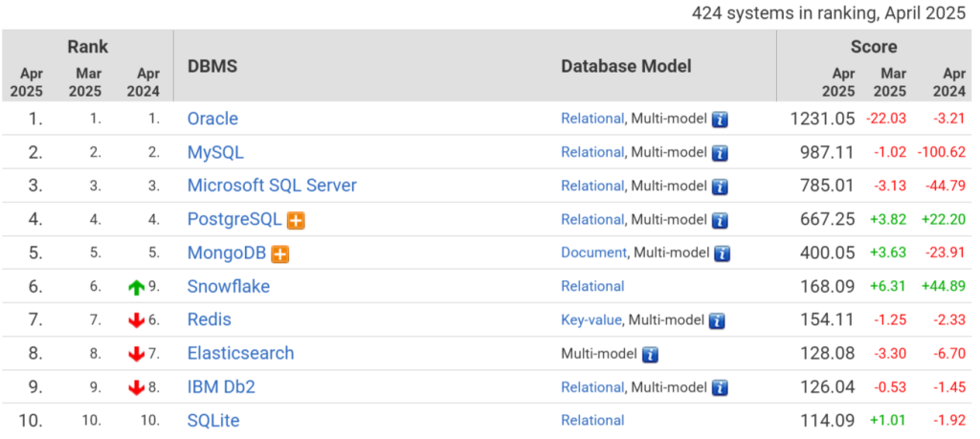Click the Relational link in the Snowflake row
This screenshot has height=439, width=980.
click(x=592, y=286)
